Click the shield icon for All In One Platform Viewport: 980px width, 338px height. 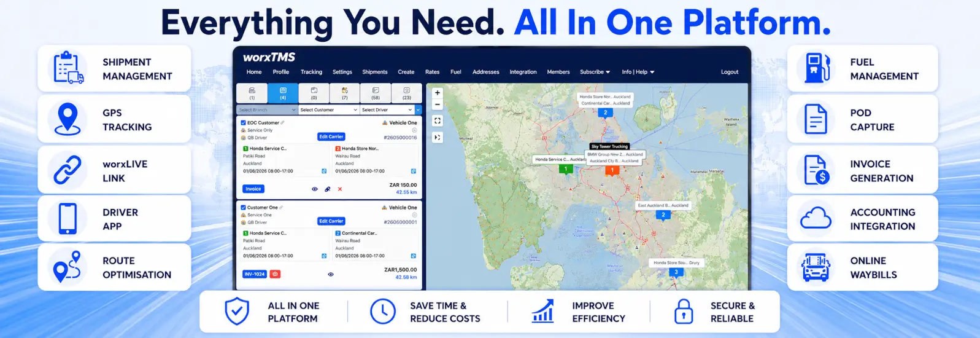(236, 312)
